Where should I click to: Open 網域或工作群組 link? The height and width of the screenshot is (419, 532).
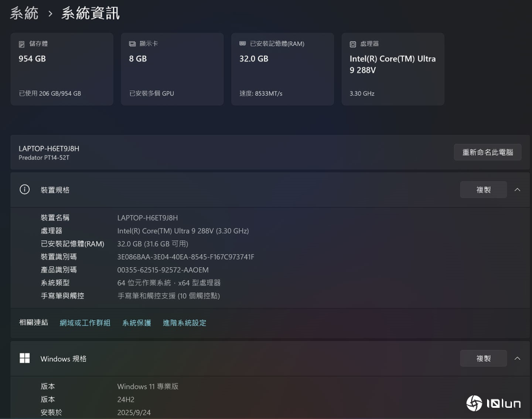coord(85,323)
